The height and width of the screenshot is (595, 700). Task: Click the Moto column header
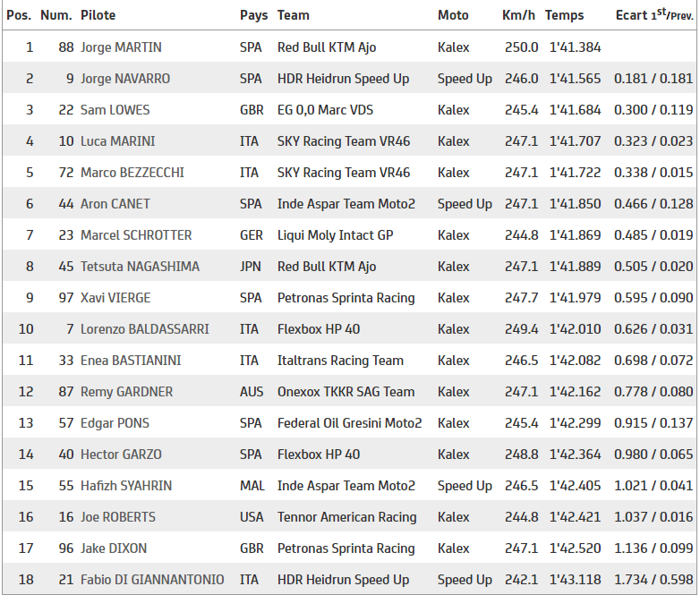pos(453,15)
